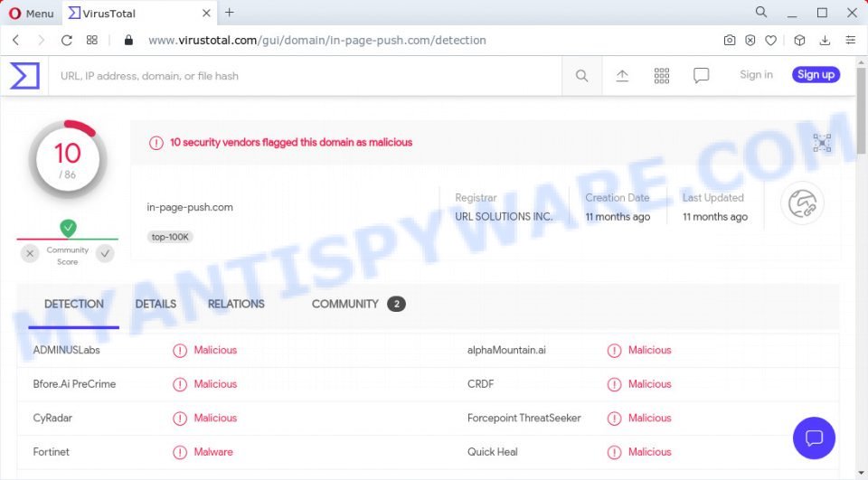The image size is (868, 480).
Task: Click alphaMountain.ai vendor name
Action: [506, 350]
